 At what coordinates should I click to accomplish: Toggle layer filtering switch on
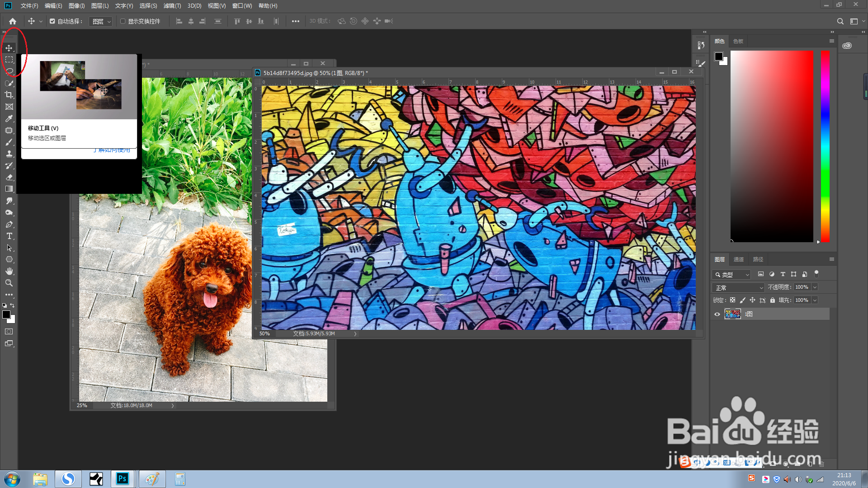point(816,274)
